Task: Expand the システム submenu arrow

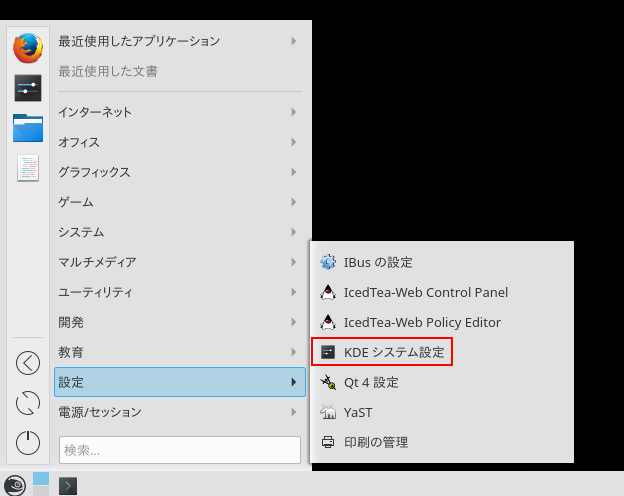Action: [294, 232]
